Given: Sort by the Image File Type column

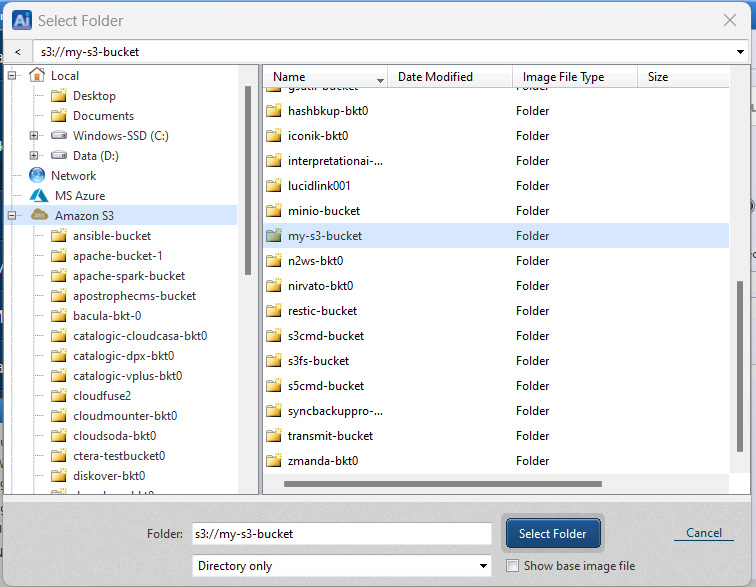Looking at the screenshot, I should [x=563, y=77].
